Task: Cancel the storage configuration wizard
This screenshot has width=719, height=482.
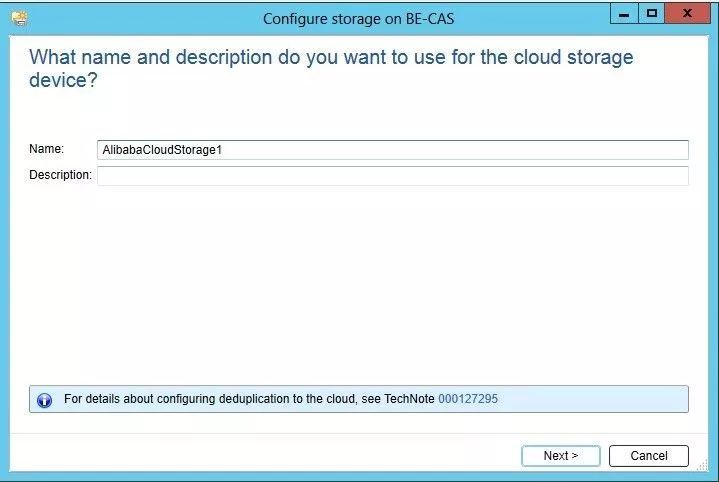Action: click(x=648, y=455)
